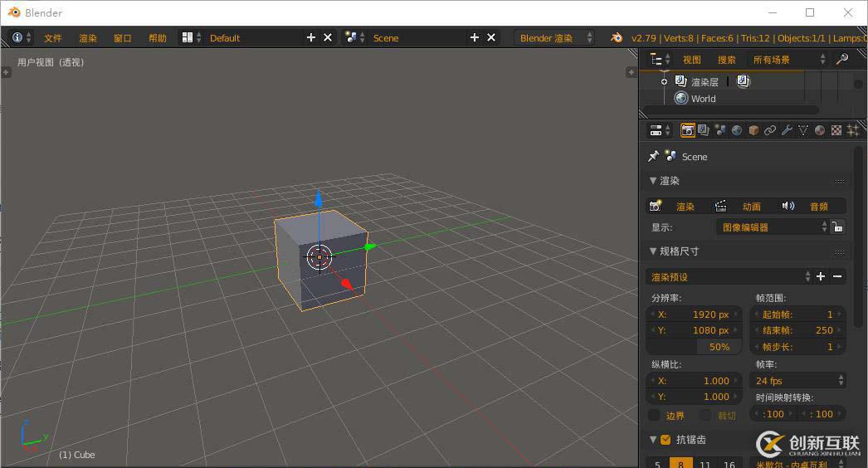Viewport: 868px width, 468px height.
Task: Open the Texture checkerboard tab
Action: pos(836,130)
